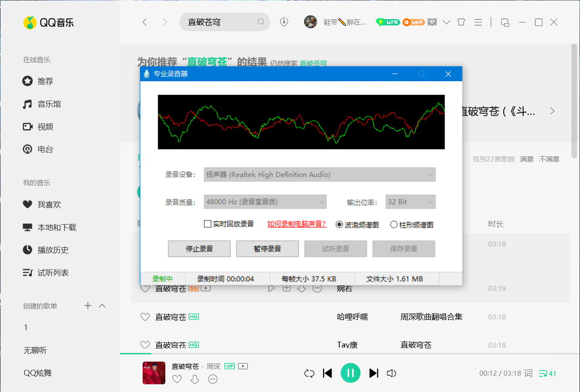Skip to the next track
This screenshot has width=580, height=392.
(374, 373)
